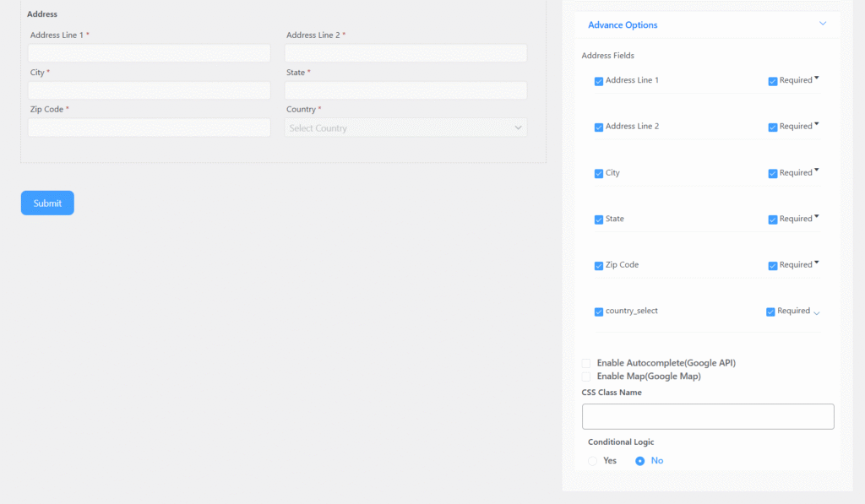
Task: Select Yes for Conditional Logic
Action: (593, 461)
